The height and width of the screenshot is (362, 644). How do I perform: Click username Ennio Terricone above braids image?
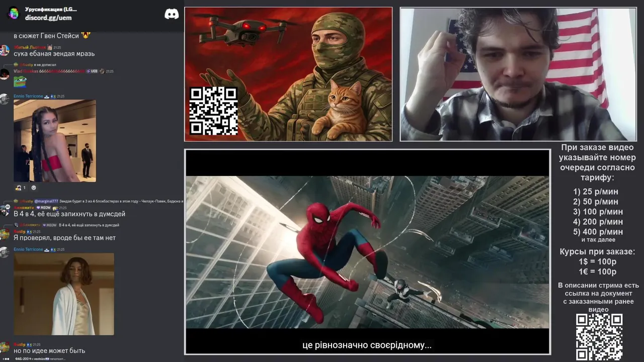pyautogui.click(x=28, y=96)
